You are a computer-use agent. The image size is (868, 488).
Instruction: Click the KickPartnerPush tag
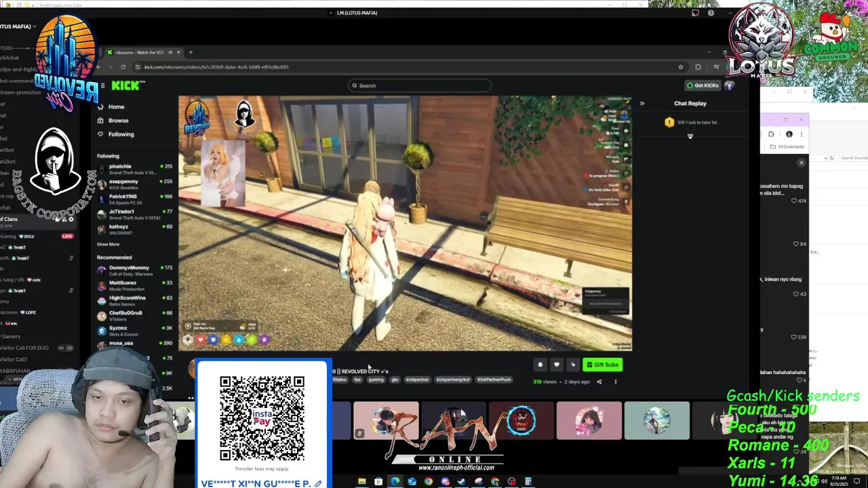[494, 380]
